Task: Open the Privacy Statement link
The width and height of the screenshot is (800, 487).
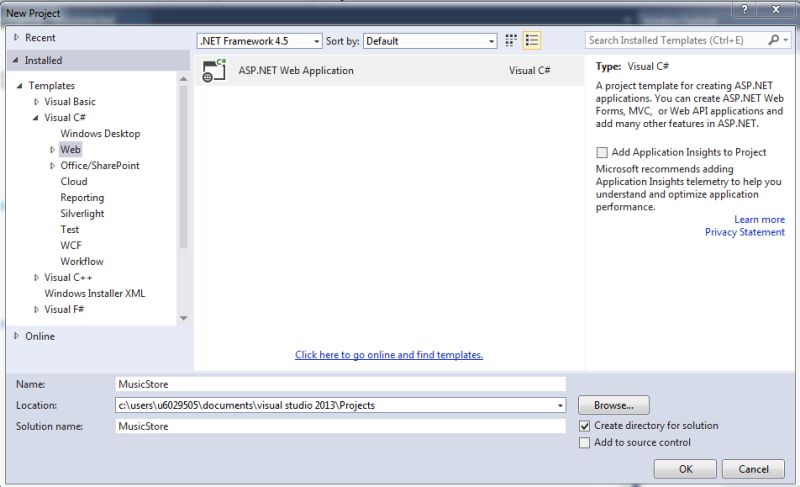Action: (x=745, y=233)
